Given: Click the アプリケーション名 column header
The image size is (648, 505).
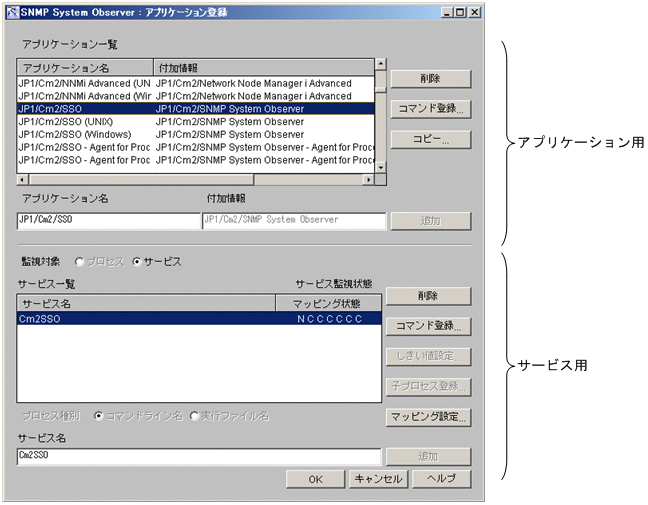Looking at the screenshot, I should pos(85,68).
